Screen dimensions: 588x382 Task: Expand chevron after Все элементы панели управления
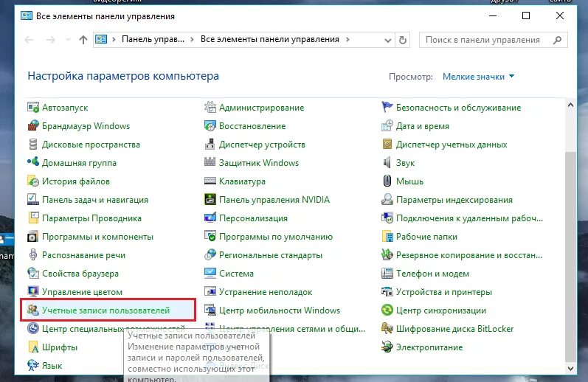pos(347,39)
